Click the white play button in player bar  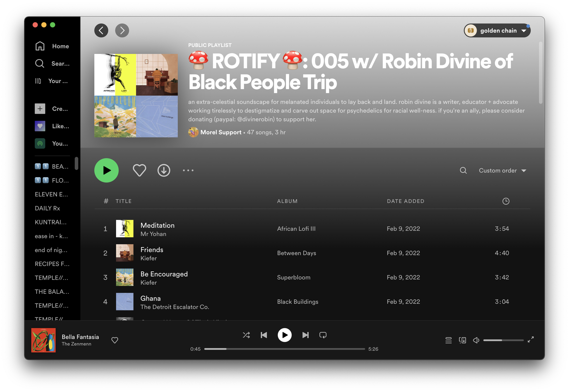point(284,335)
